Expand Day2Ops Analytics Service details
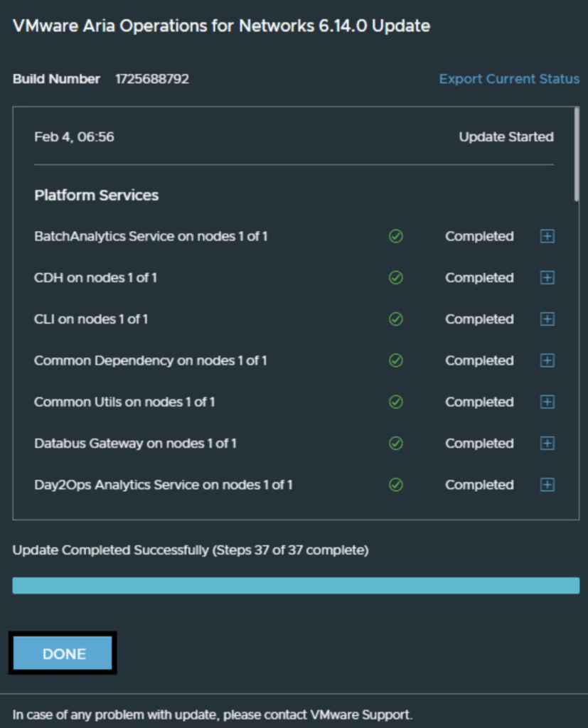Screen dimensions: 588x728 pos(547,485)
